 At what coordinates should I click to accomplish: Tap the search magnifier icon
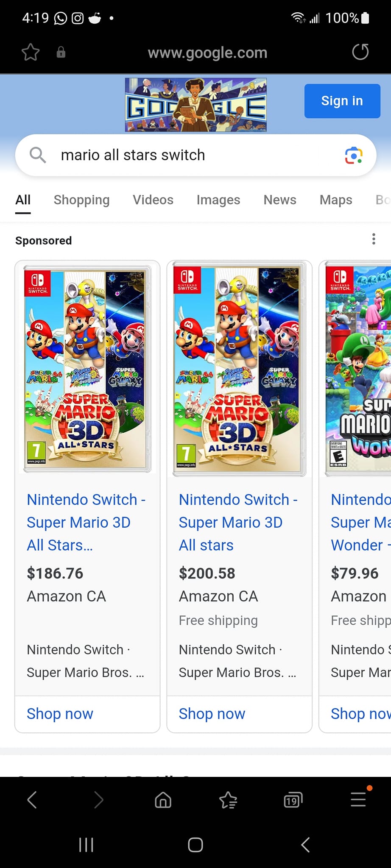point(37,155)
